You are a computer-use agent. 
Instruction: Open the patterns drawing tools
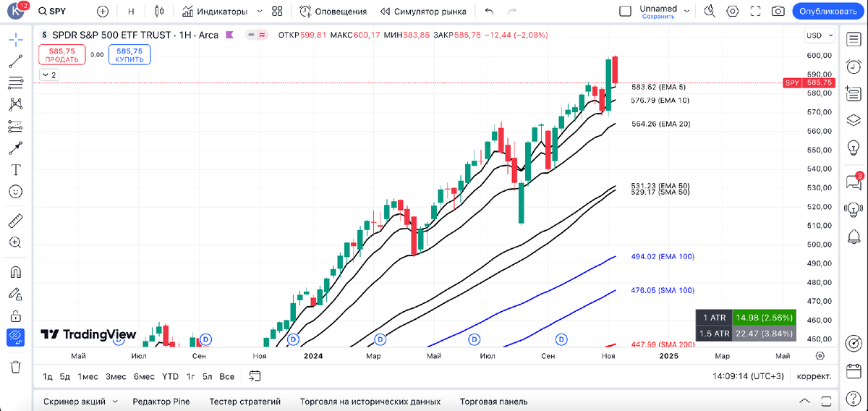pos(15,105)
